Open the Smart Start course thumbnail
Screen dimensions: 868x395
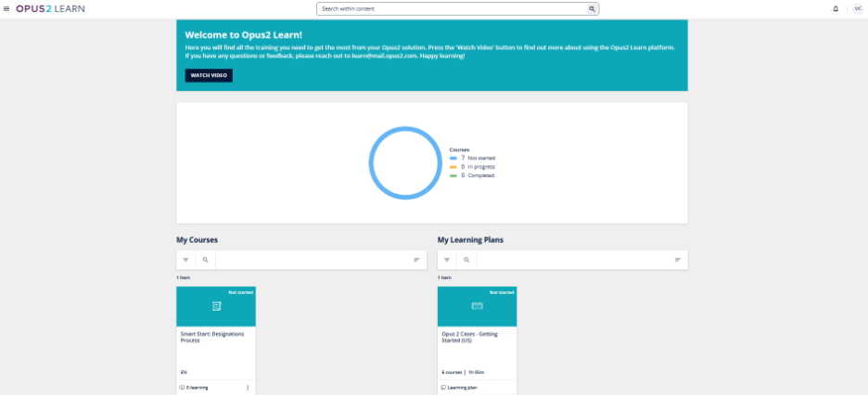click(216, 307)
